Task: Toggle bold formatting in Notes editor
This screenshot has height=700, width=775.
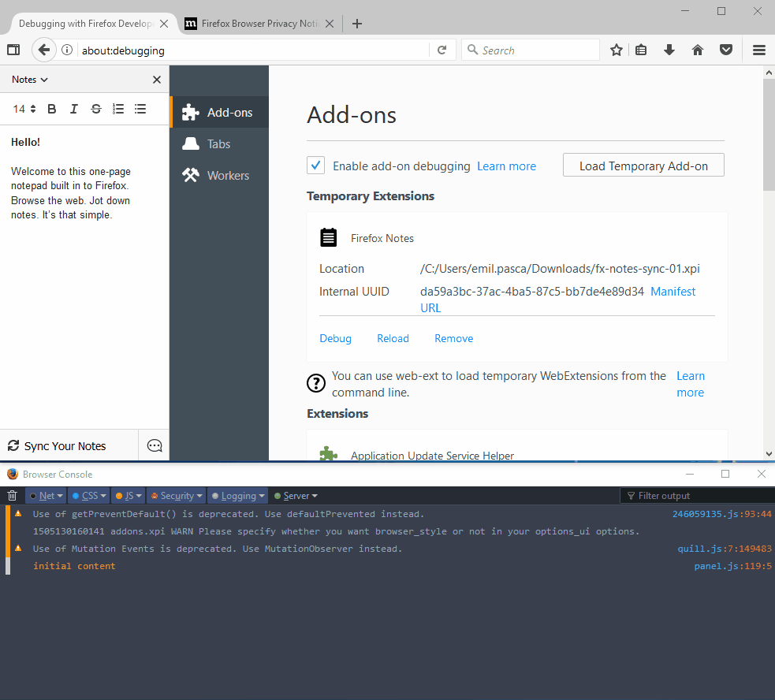Action: [x=51, y=109]
